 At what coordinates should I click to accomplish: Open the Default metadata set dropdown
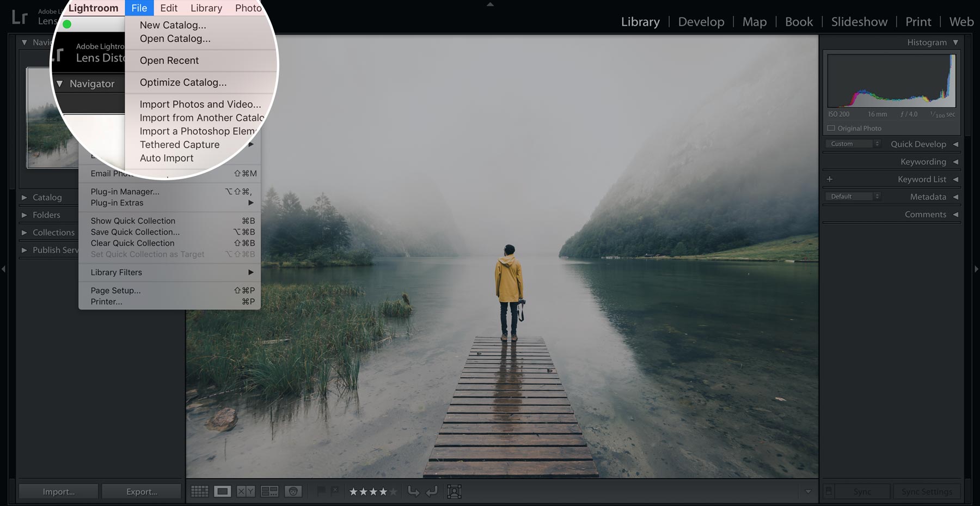click(853, 197)
